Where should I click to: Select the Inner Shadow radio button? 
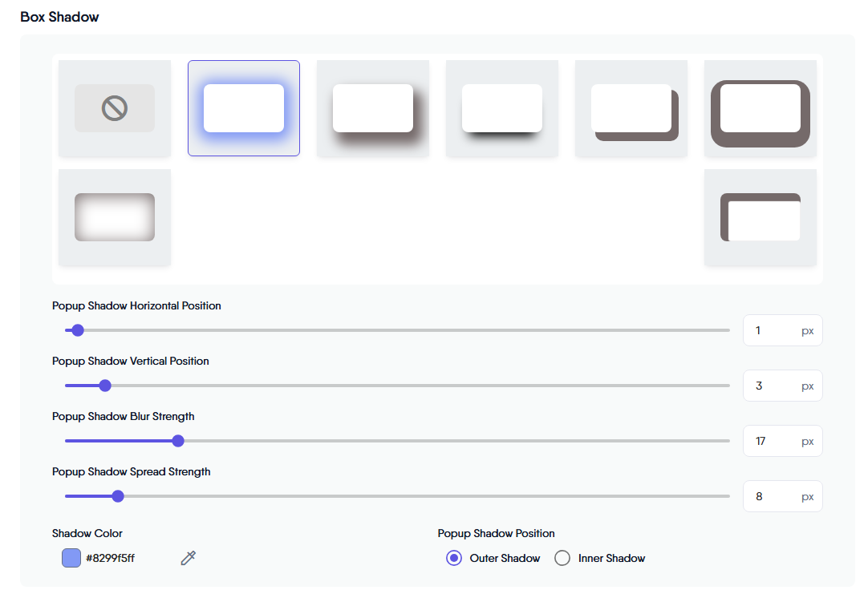(x=563, y=558)
